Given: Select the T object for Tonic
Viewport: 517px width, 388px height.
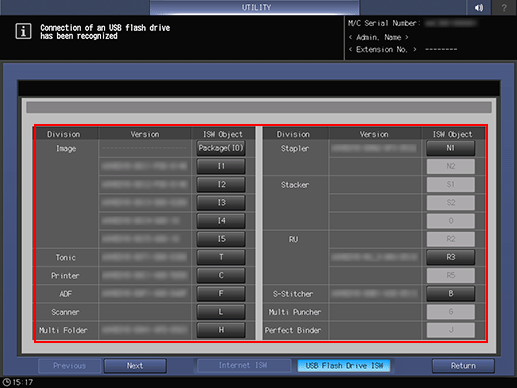Looking at the screenshot, I should (221, 257).
